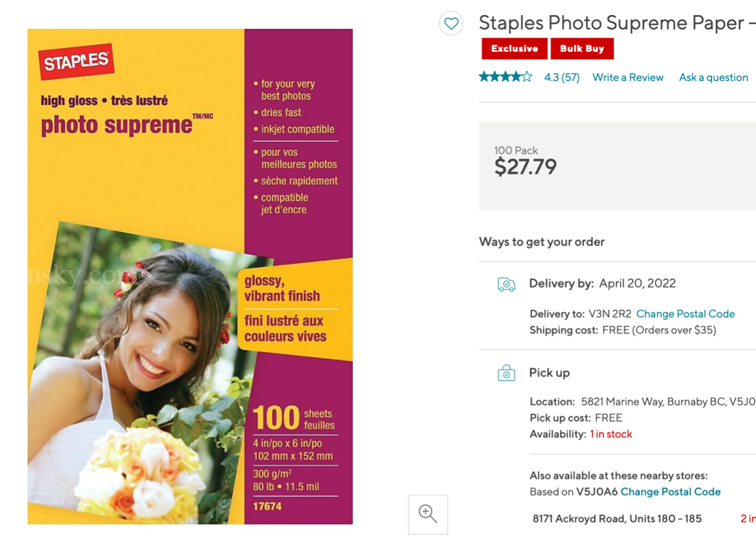Click the red Bulk Buy badge
756x546 pixels.
click(x=582, y=48)
